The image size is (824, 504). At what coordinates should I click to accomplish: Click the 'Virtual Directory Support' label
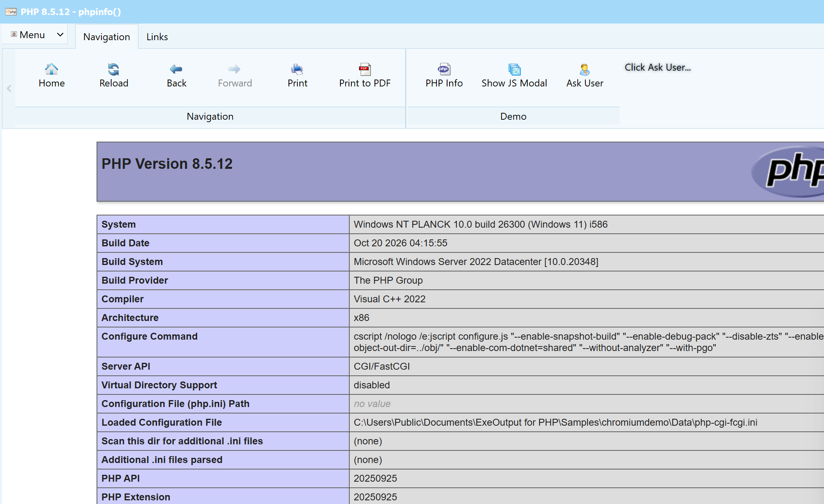[159, 385]
